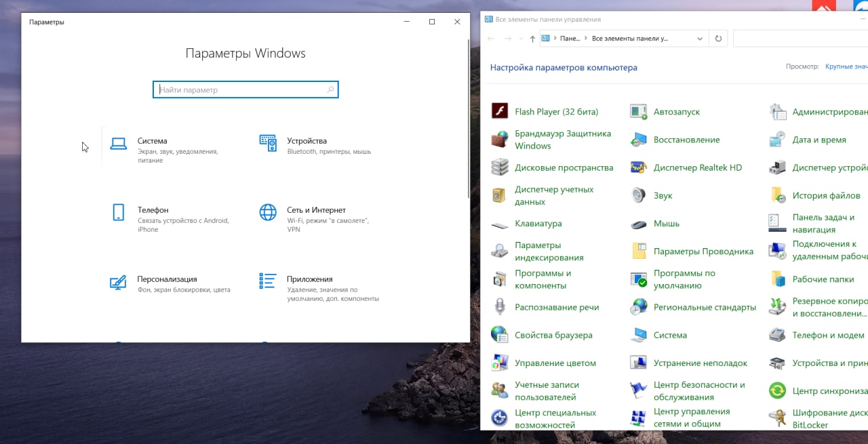Click the Мышь icon
Screen dimensions: 868x444
(x=639, y=224)
